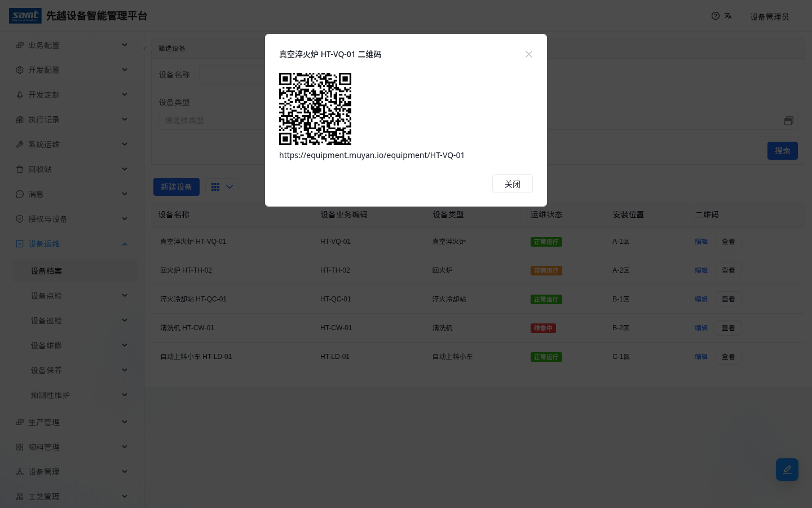Click the 关闭 button in dialog
Image resolution: width=812 pixels, height=508 pixels.
point(513,184)
